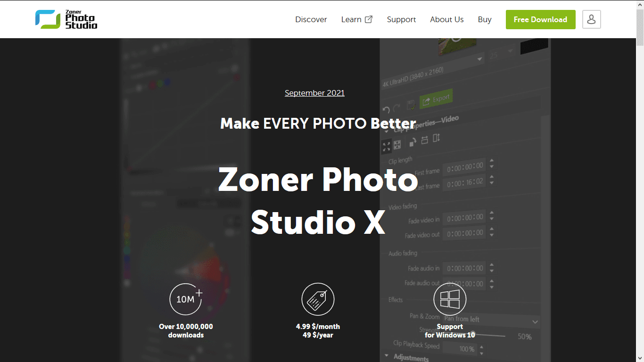Click the price tag circle icon
The height and width of the screenshot is (362, 644).
(x=318, y=299)
